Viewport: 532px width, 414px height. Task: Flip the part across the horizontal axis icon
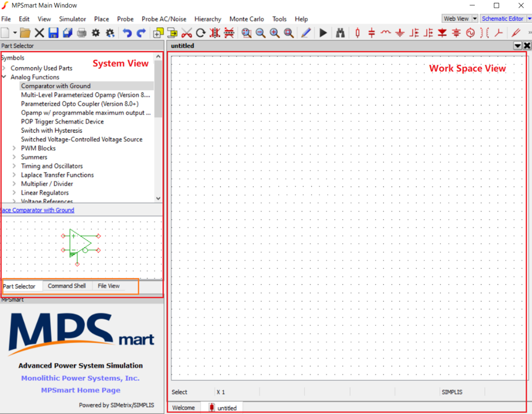229,33
